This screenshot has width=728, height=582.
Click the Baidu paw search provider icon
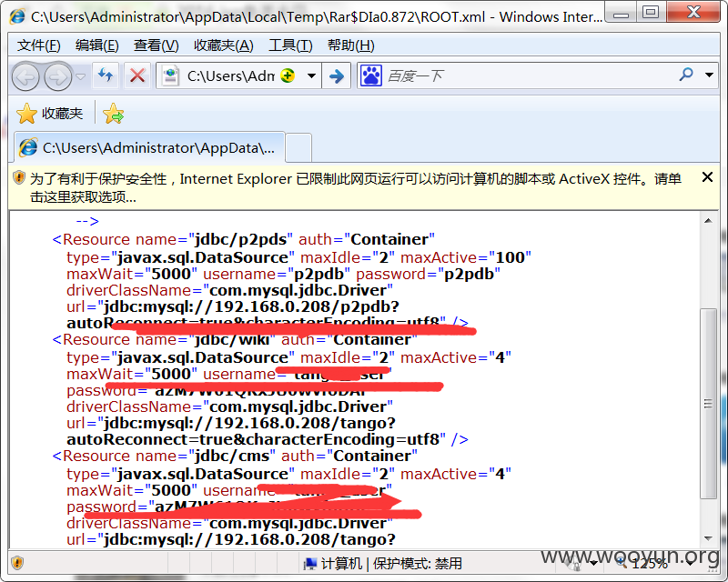(371, 75)
